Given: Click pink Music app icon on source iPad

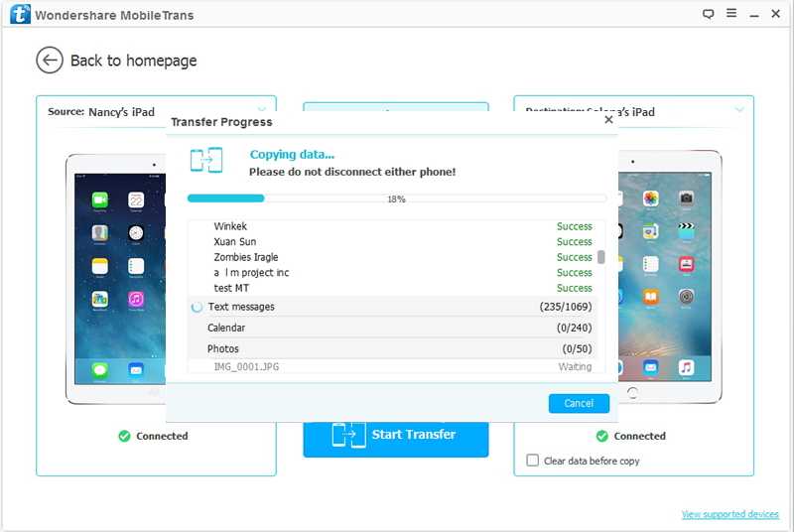Looking at the screenshot, I should [x=136, y=299].
